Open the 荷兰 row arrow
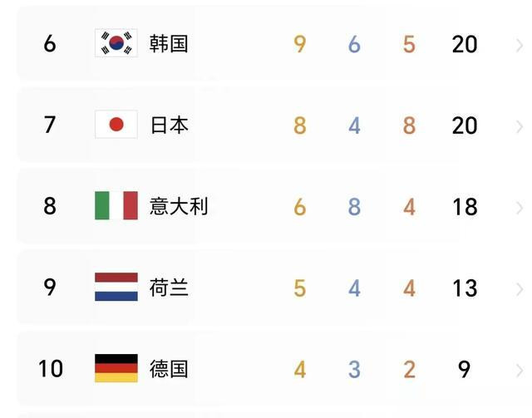Screen dimensions: 532x418 coord(519,289)
